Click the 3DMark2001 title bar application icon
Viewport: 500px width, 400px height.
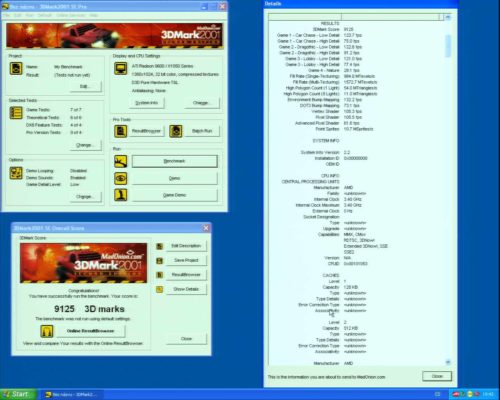pyautogui.click(x=5, y=6)
